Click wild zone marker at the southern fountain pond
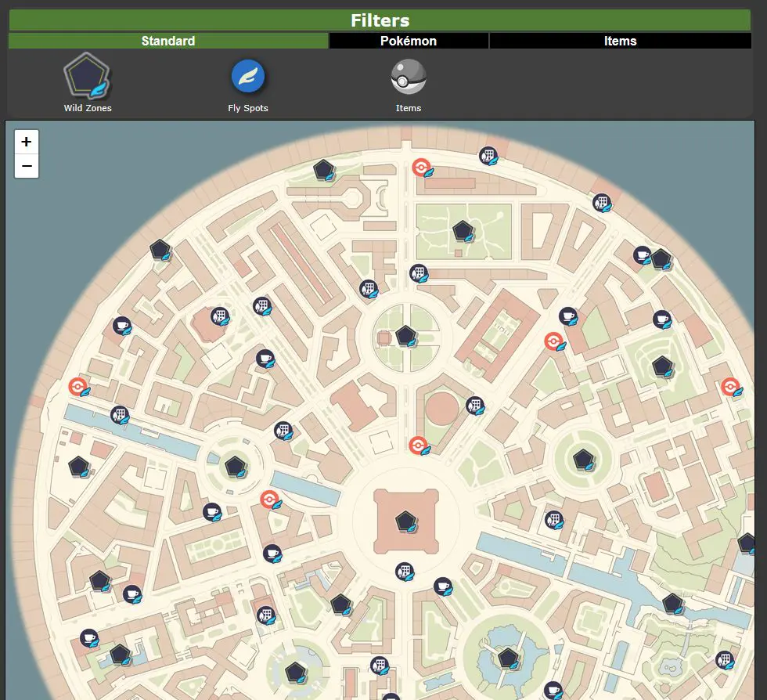 click(x=508, y=658)
